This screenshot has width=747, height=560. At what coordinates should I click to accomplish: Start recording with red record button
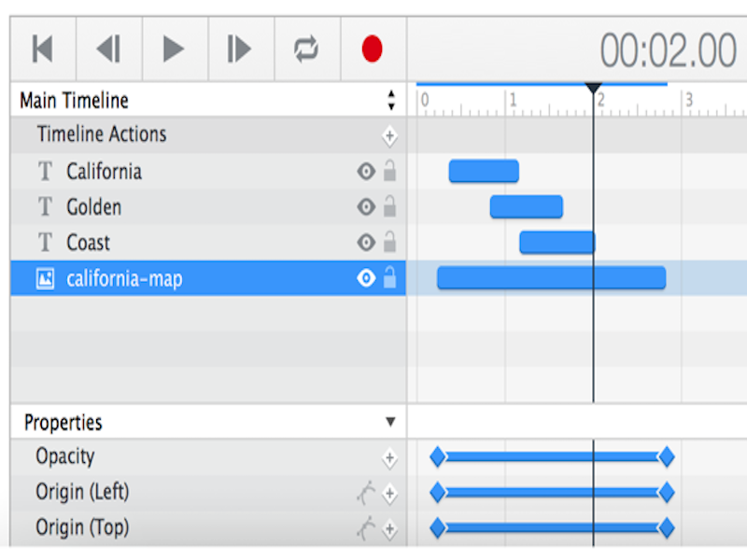tap(372, 49)
